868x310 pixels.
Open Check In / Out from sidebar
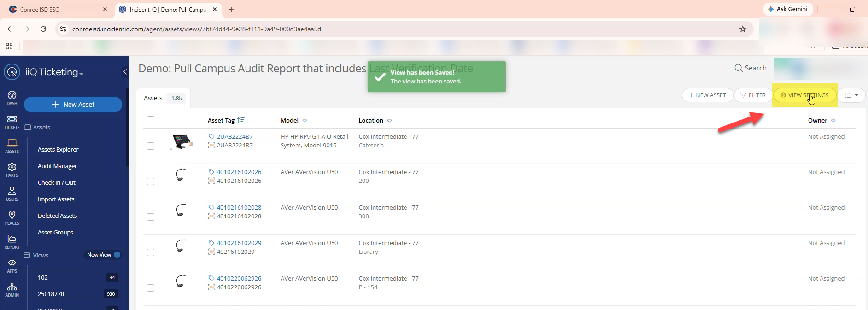coord(56,182)
